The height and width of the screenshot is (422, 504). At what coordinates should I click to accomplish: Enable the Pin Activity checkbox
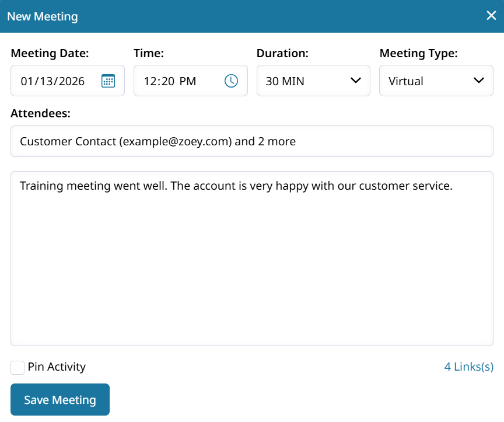click(x=17, y=367)
